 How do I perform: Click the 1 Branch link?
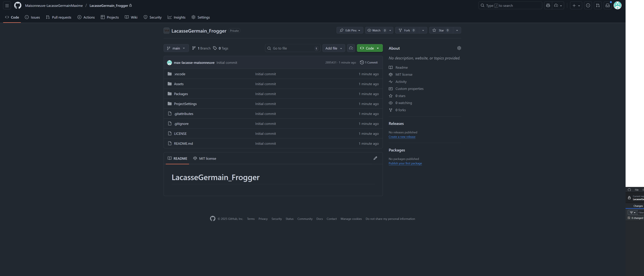pyautogui.click(x=201, y=48)
